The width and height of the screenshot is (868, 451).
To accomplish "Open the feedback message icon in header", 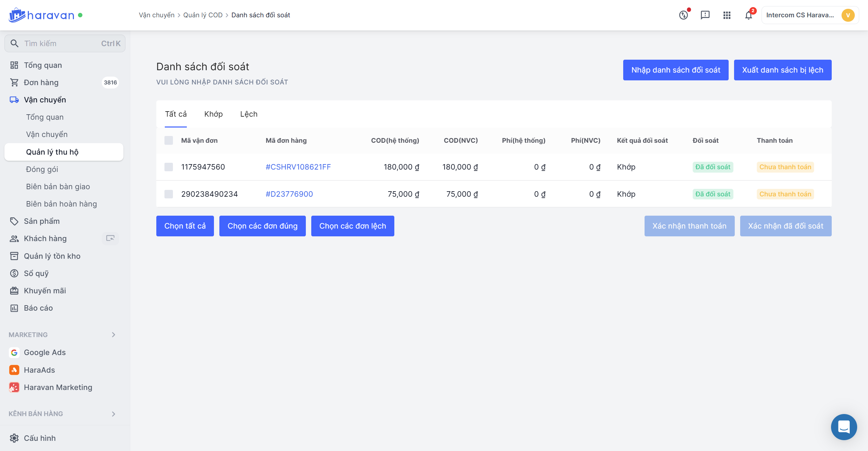I will 705,15.
